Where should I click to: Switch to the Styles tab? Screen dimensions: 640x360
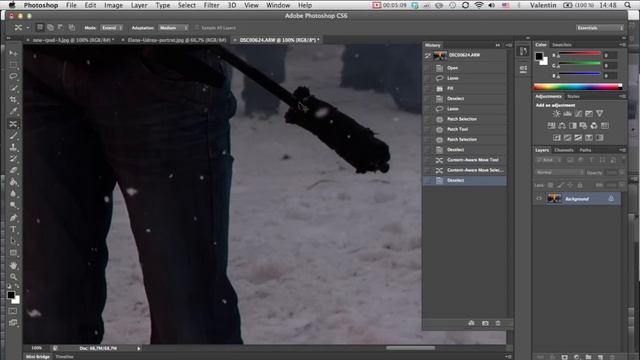(x=573, y=97)
